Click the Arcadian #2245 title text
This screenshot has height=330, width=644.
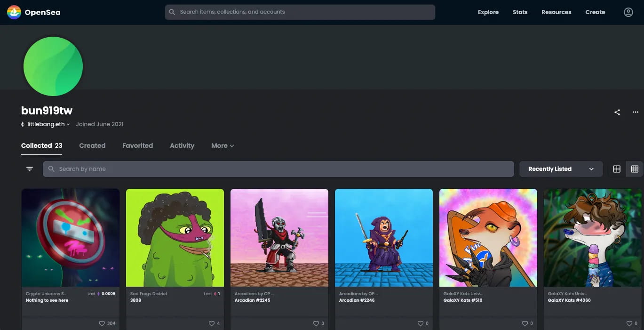253,300
